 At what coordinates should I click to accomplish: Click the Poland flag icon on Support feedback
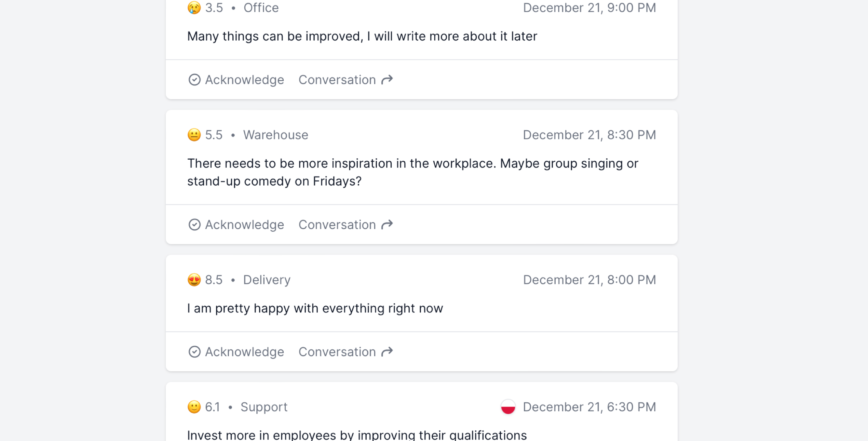(508, 407)
